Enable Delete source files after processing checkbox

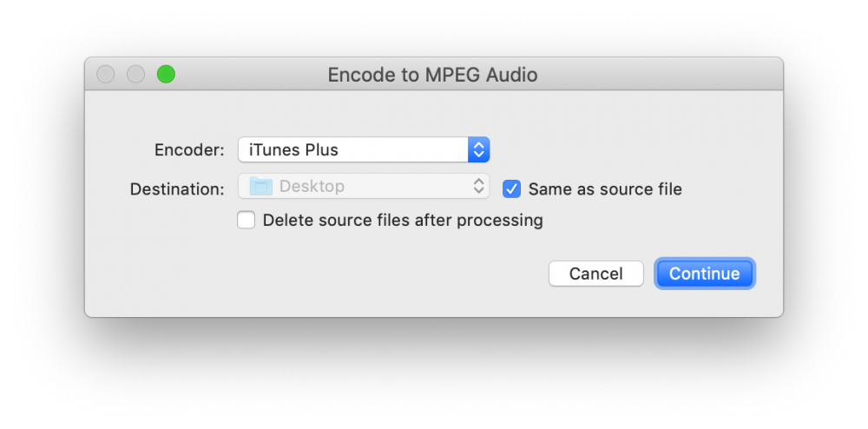(x=247, y=221)
